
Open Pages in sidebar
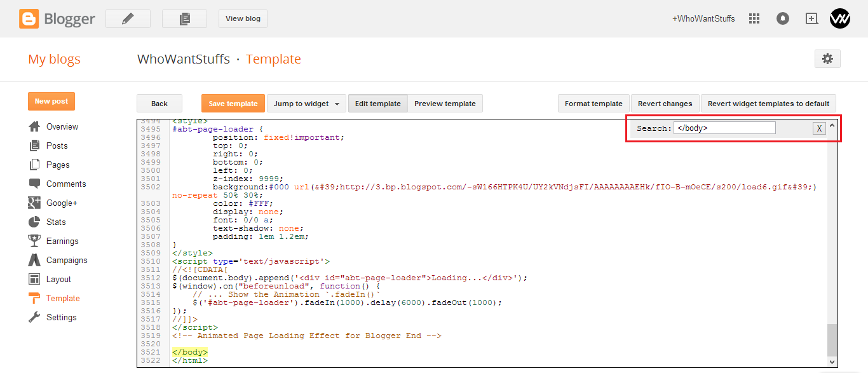tap(58, 165)
